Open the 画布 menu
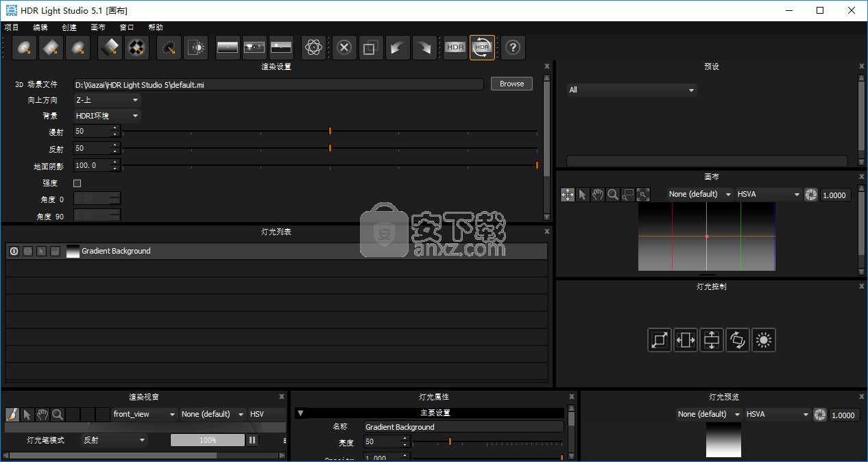The width and height of the screenshot is (868, 462). click(x=98, y=27)
